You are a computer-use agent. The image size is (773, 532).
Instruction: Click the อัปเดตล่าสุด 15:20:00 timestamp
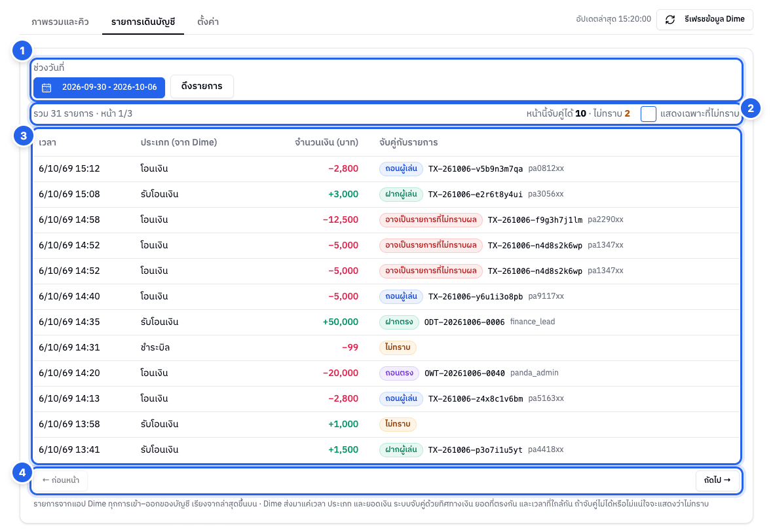[613, 19]
